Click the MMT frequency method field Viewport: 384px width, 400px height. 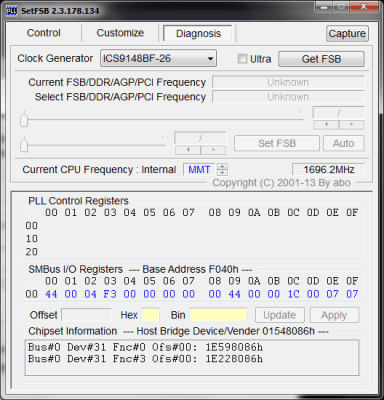[x=200, y=170]
